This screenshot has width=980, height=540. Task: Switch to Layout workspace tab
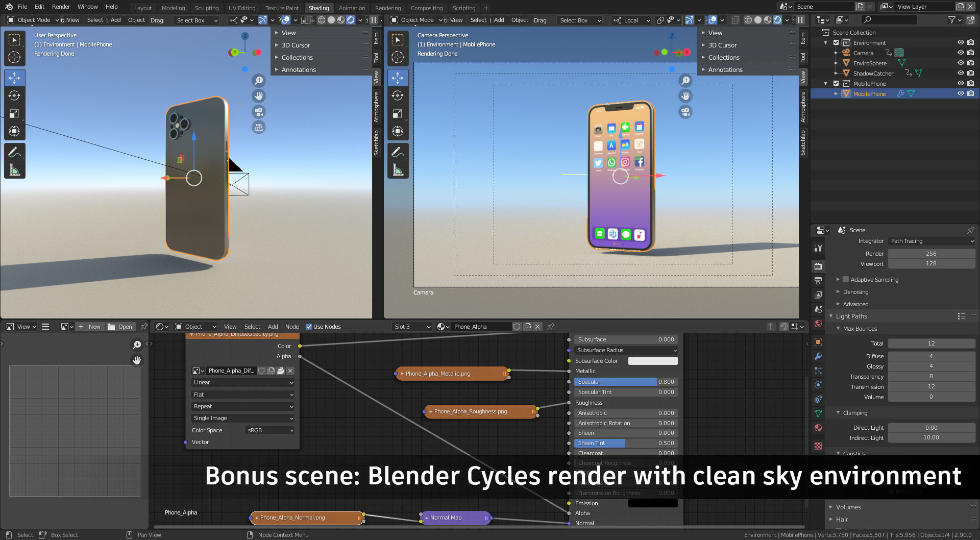[x=143, y=8]
